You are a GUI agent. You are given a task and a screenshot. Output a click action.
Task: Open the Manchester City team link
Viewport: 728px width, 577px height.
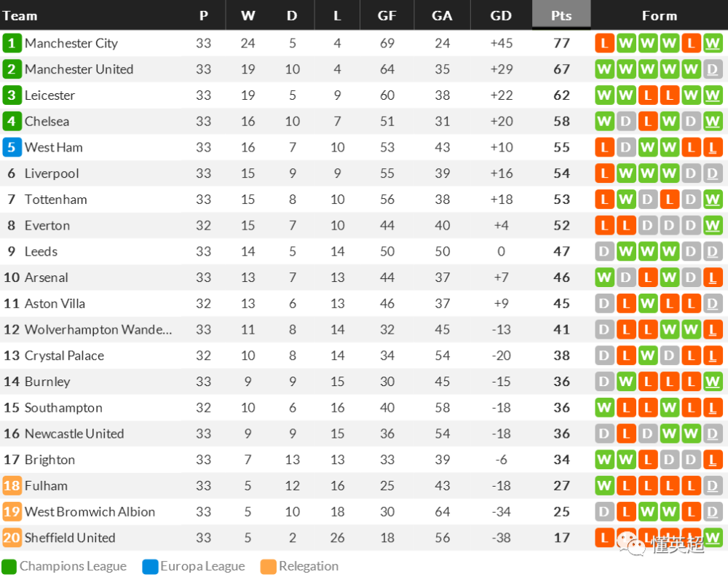click(71, 43)
